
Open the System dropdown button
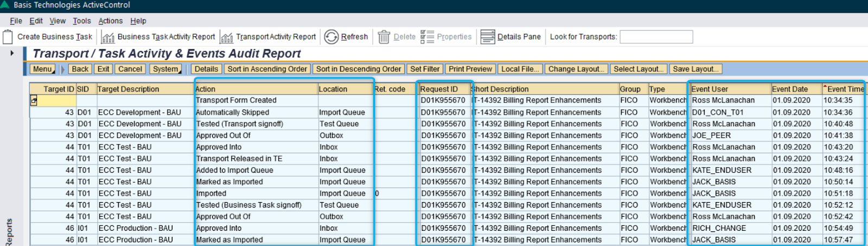(166, 69)
